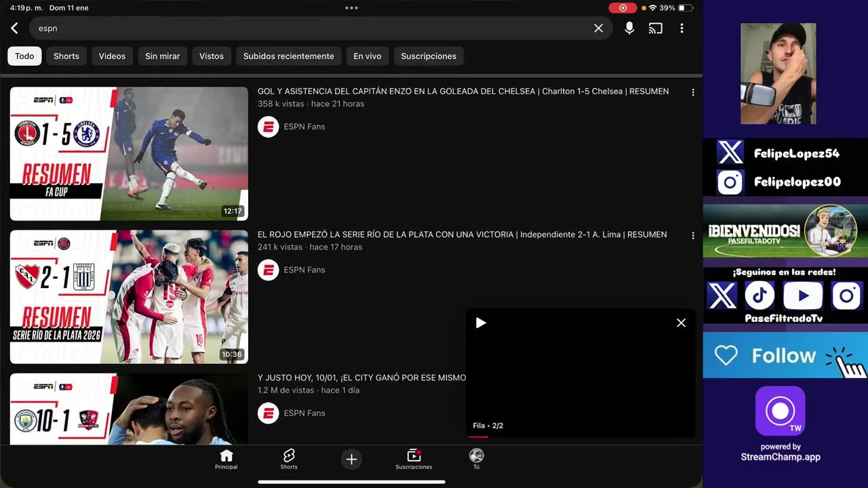Click the Follow banner button

(785, 356)
